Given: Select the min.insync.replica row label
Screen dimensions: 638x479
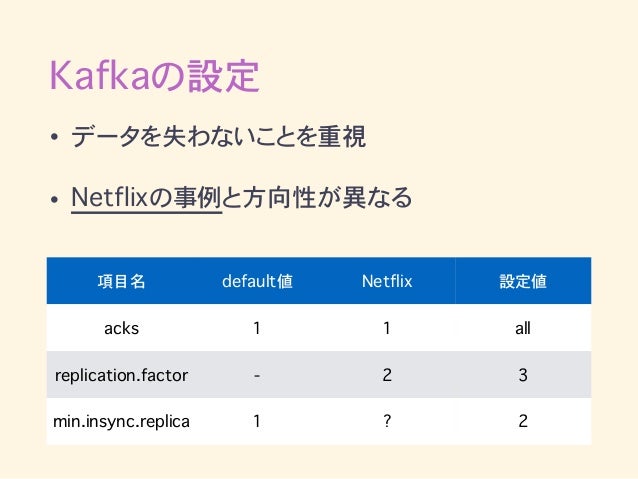Looking at the screenshot, I should pos(121,421).
